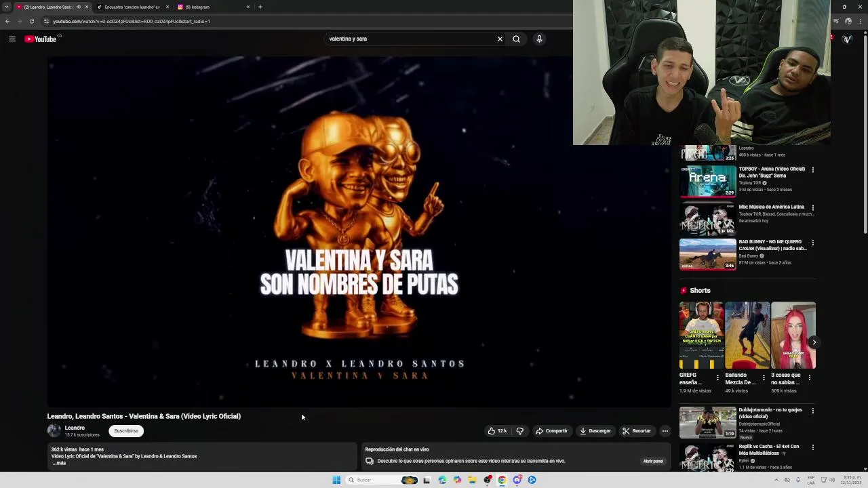Close the TikTok tab
Screen dimensions: 868x488
click(167, 7)
